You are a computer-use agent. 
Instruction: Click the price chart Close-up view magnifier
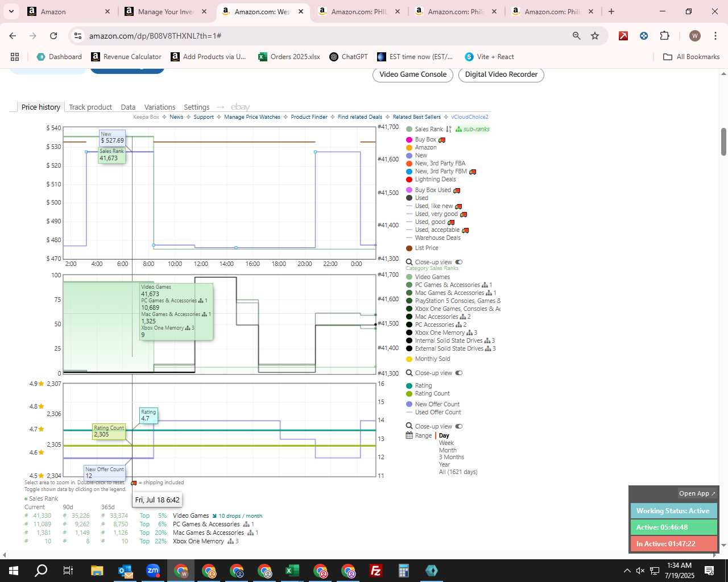click(409, 262)
